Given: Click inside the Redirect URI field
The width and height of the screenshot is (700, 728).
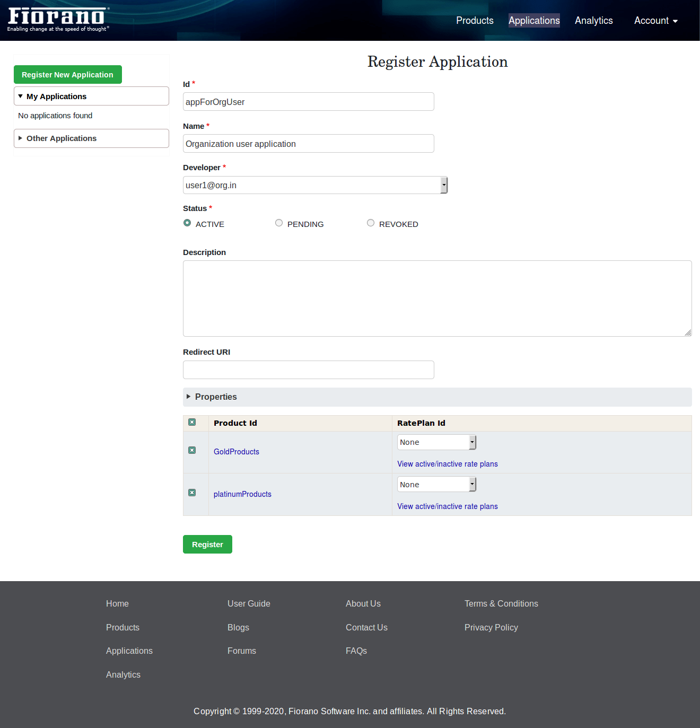Looking at the screenshot, I should pyautogui.click(x=308, y=370).
